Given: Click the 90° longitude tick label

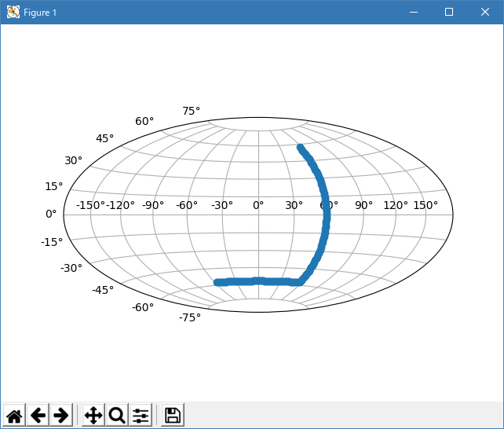Looking at the screenshot, I should 363,205.
